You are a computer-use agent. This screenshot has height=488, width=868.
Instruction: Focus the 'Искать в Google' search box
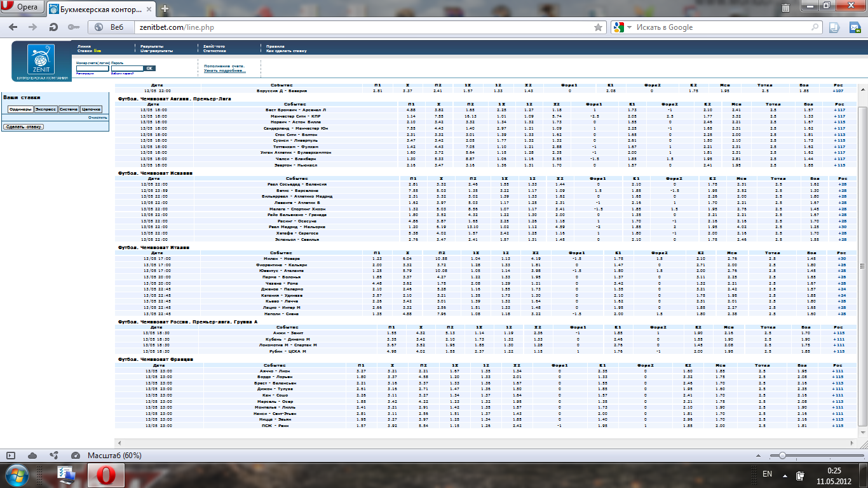722,27
